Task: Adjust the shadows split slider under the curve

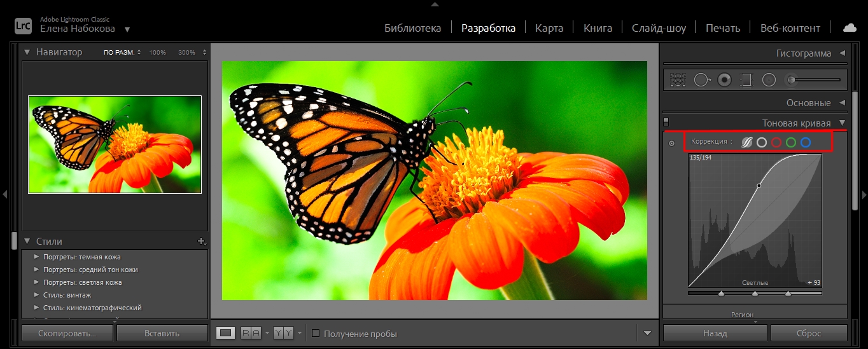Action: [x=721, y=294]
